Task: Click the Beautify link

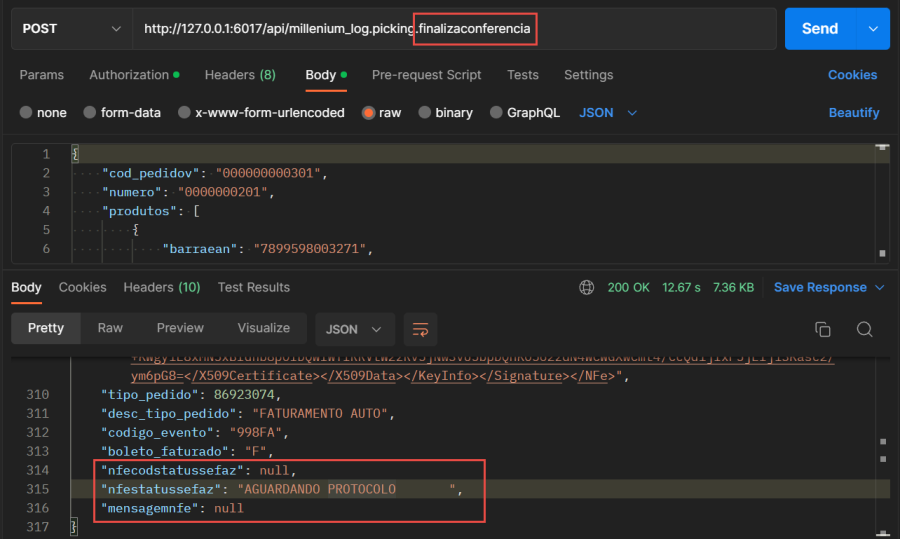Action: (853, 113)
